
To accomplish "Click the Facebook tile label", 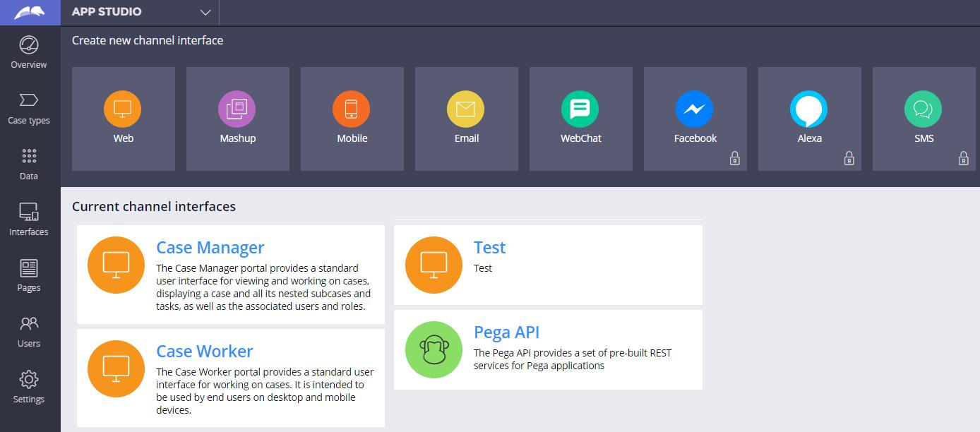I will click(x=695, y=138).
